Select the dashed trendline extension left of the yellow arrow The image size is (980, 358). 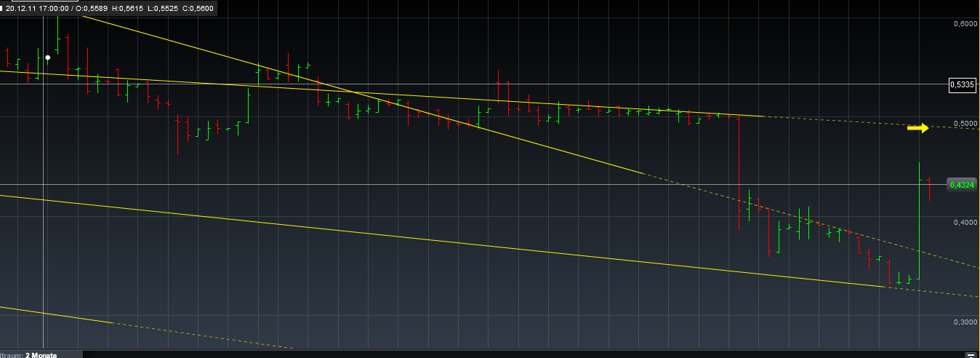(836, 121)
